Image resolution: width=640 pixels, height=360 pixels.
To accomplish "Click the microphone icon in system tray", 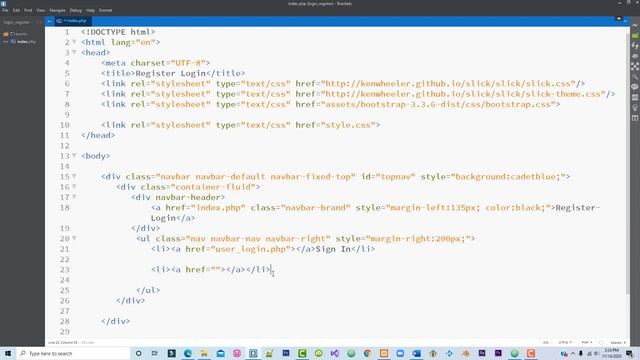I will click(580, 353).
